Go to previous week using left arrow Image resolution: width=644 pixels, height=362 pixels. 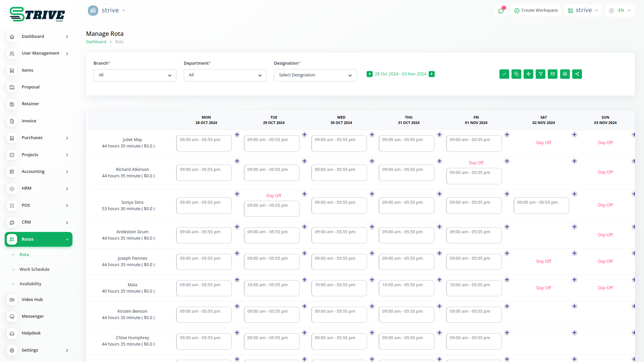click(x=369, y=74)
